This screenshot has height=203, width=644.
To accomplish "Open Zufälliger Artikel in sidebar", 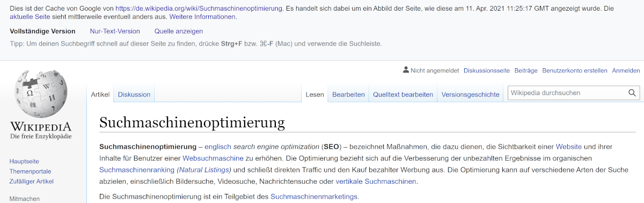I will (32, 182).
